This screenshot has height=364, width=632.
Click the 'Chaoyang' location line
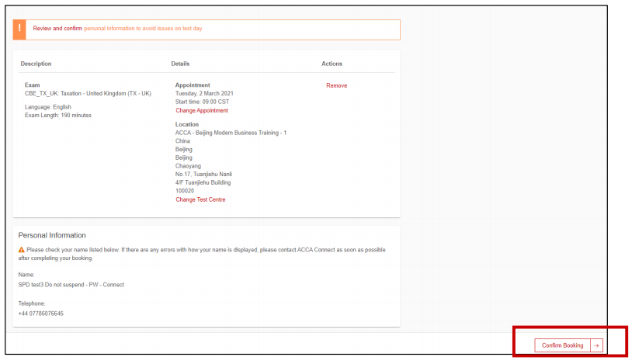click(x=188, y=165)
